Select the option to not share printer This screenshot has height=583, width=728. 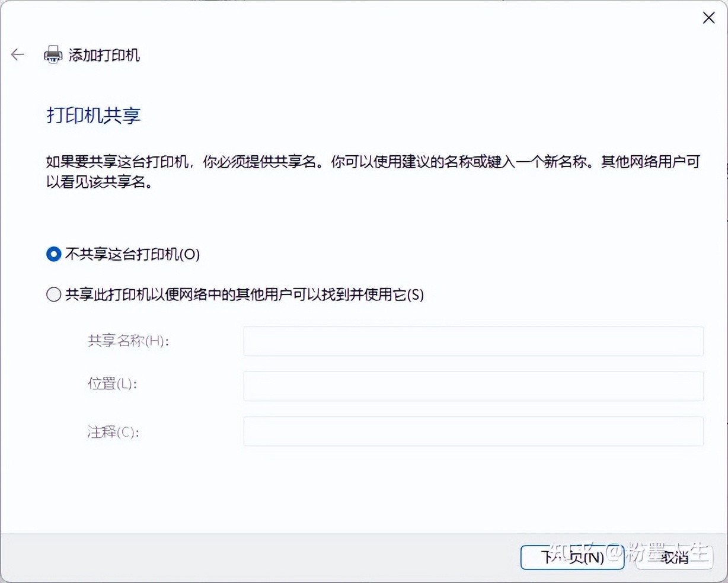[x=53, y=254]
